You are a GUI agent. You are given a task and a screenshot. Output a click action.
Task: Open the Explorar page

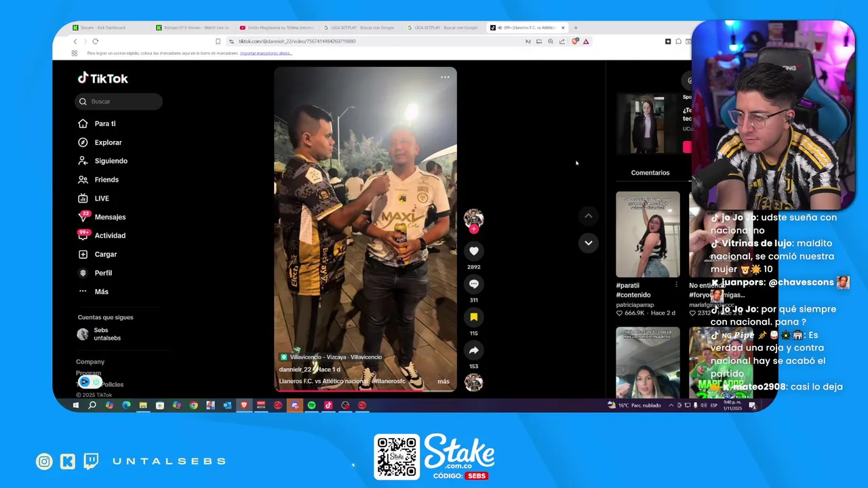(100, 142)
